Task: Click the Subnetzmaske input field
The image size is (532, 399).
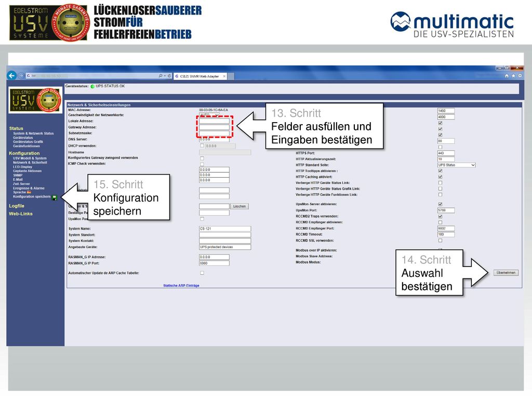Action: coord(214,133)
